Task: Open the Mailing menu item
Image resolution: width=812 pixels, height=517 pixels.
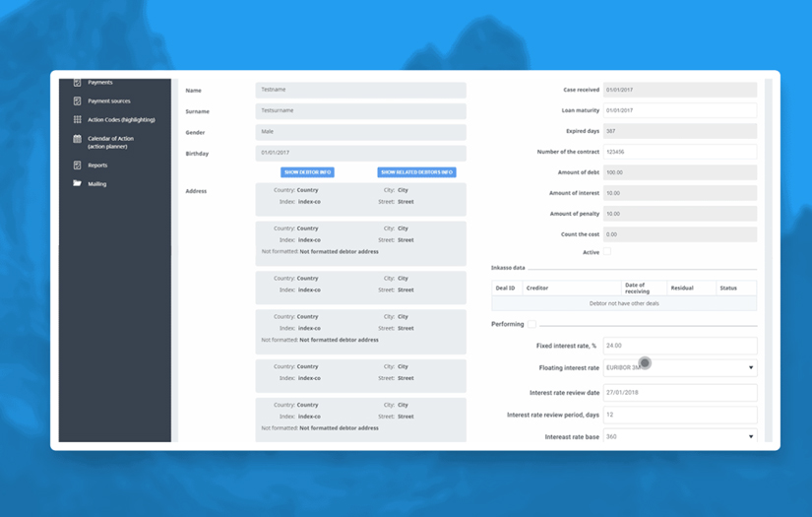Action: 96,184
